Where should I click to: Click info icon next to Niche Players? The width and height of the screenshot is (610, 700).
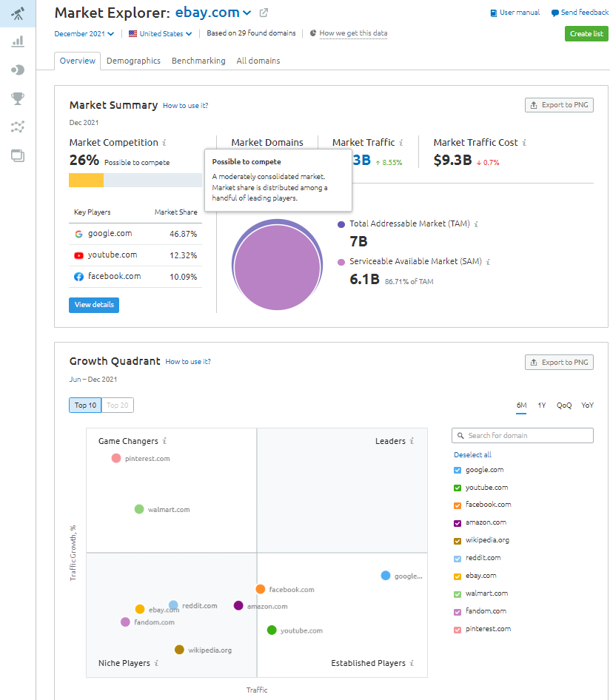(x=156, y=664)
